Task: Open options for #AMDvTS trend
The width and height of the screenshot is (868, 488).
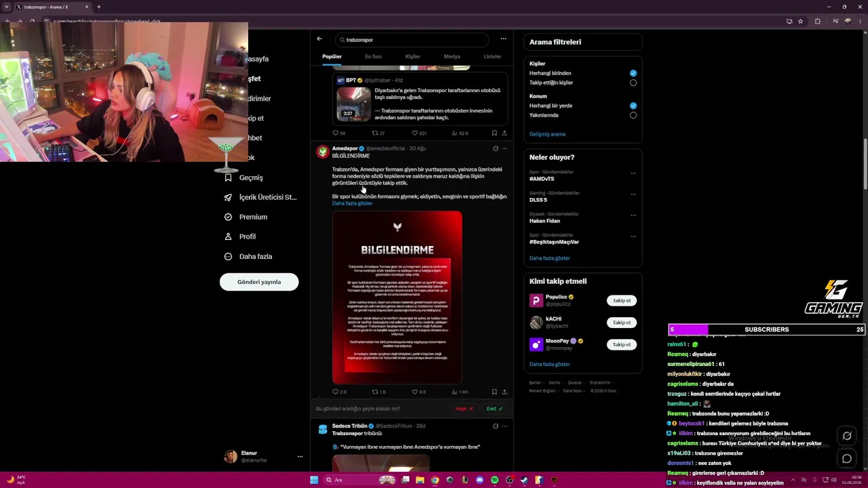Action: pyautogui.click(x=633, y=173)
